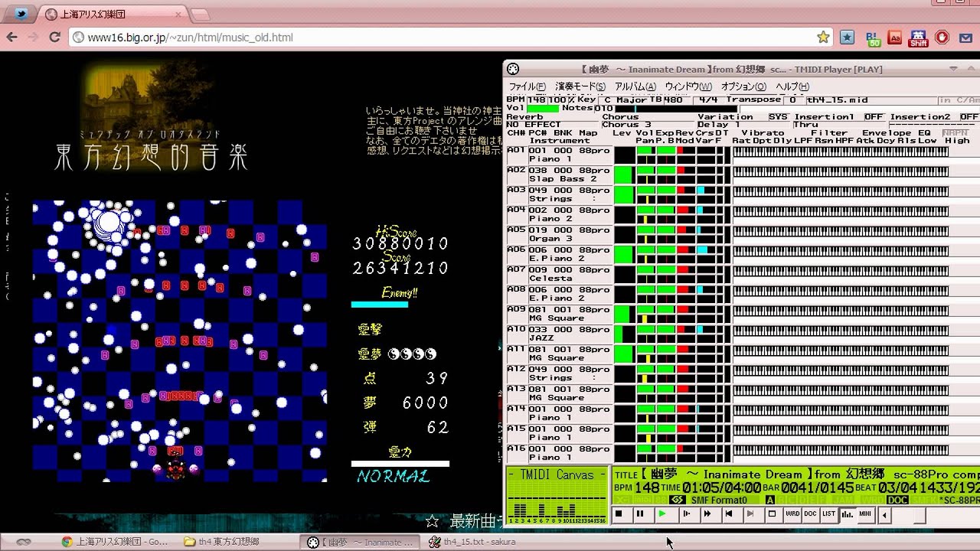Click the Shift extension icon
The width and height of the screenshot is (980, 551).
(919, 37)
